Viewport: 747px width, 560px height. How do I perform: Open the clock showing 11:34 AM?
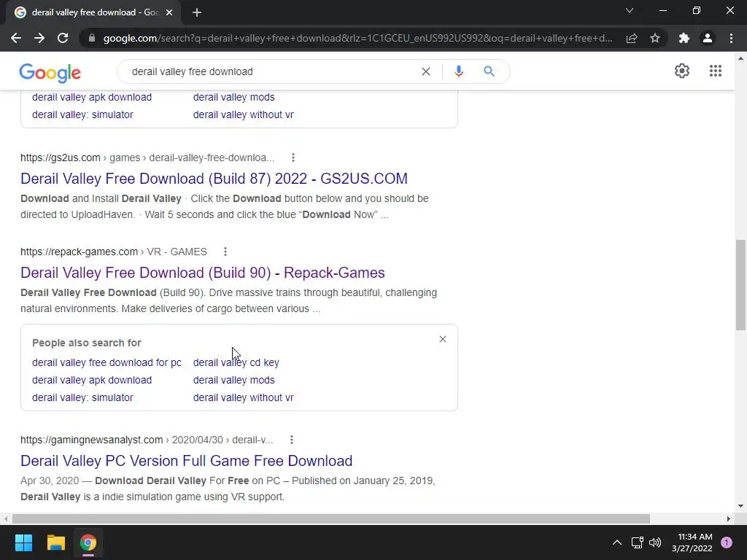pyautogui.click(x=692, y=542)
